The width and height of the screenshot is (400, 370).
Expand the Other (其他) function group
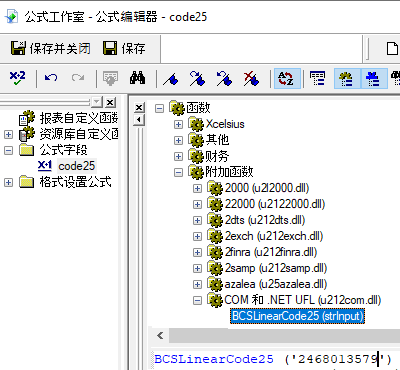(x=178, y=140)
